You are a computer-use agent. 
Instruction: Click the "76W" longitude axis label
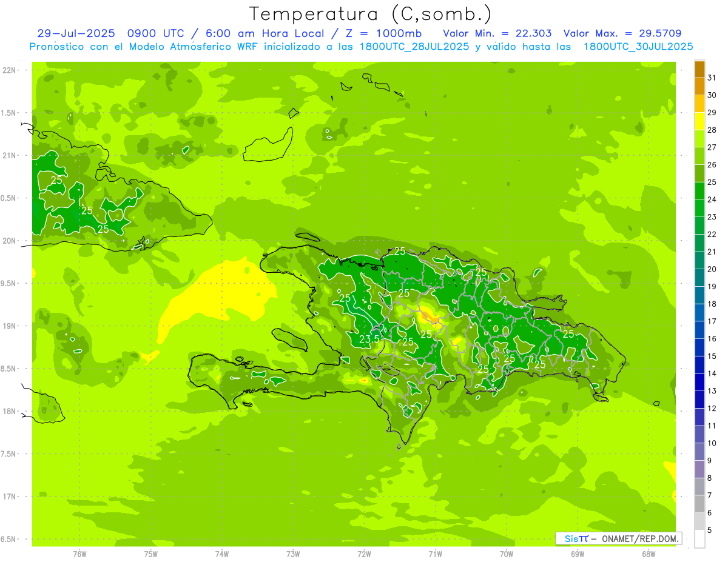tap(79, 554)
